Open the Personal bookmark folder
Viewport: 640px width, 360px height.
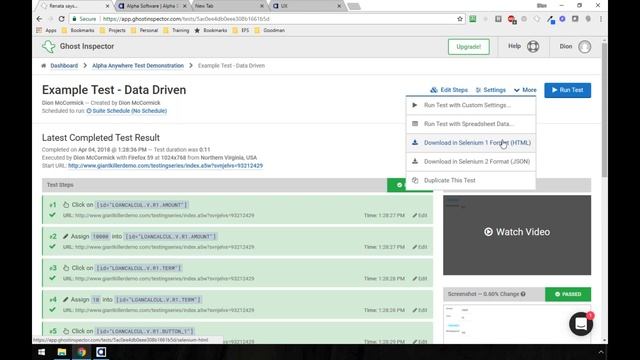pos(144,30)
